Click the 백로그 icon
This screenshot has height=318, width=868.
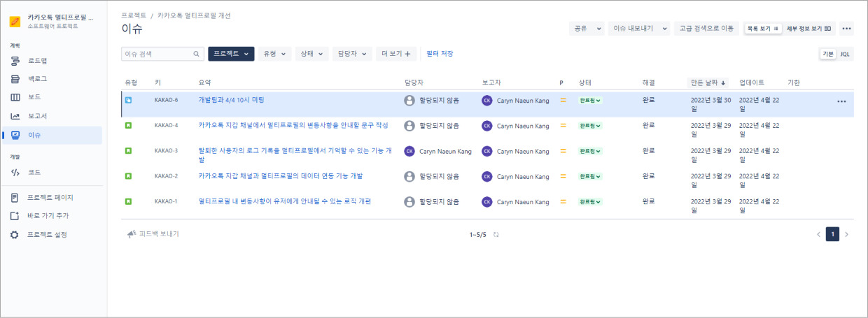(x=15, y=79)
